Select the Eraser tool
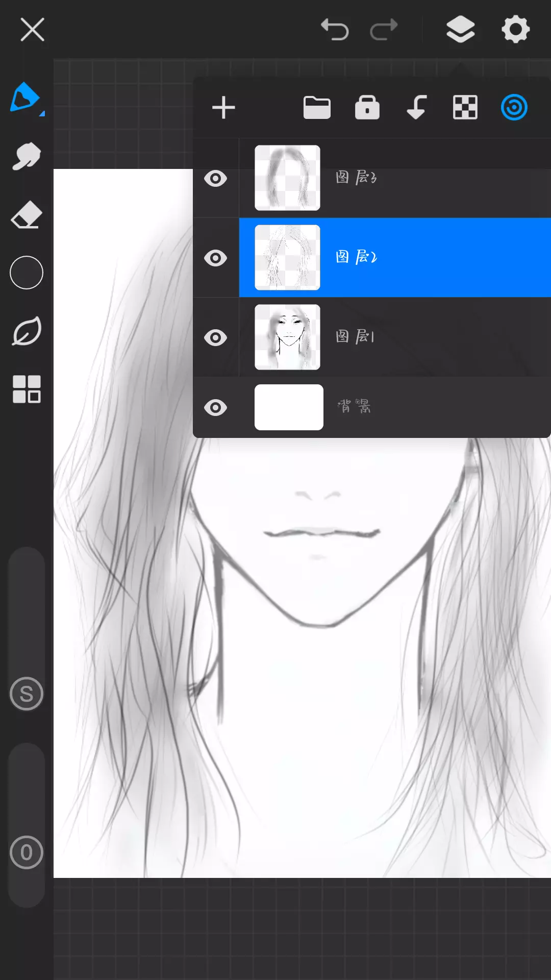Screen dimensions: 551x980 (x=26, y=214)
